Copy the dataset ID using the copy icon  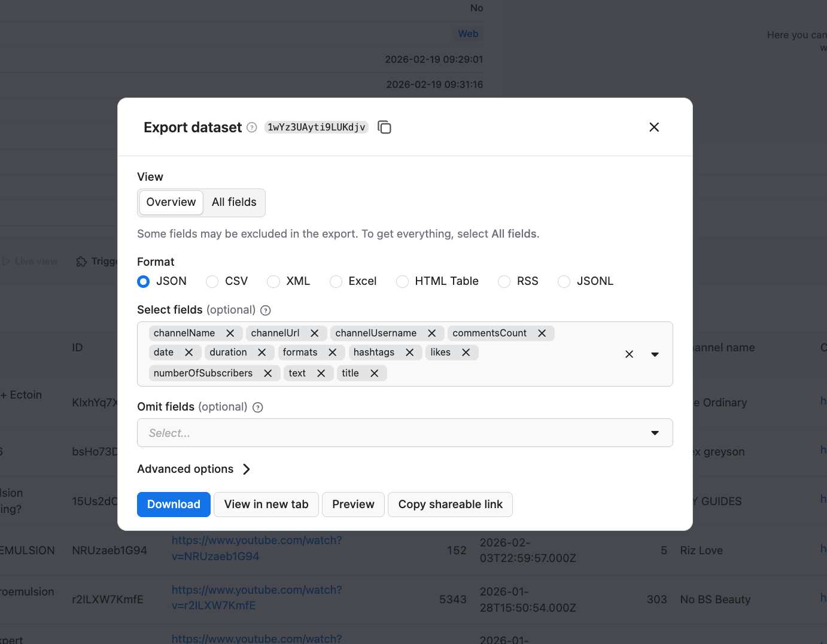click(x=384, y=127)
